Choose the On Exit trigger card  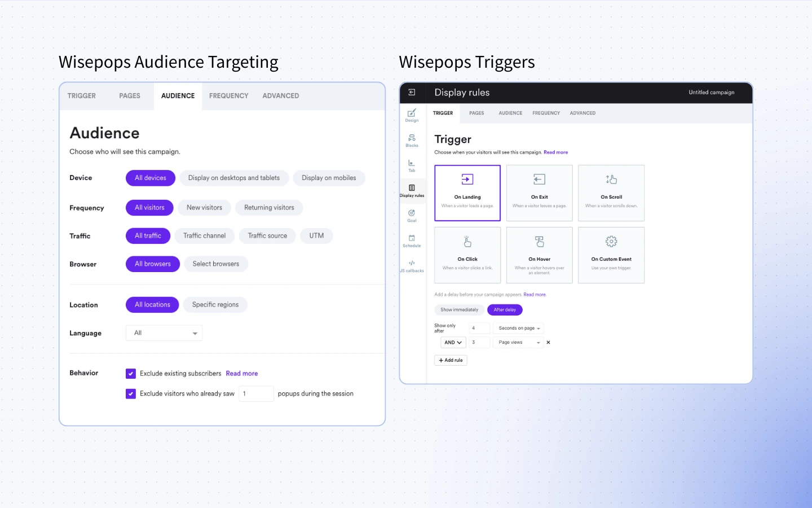[x=540, y=193]
